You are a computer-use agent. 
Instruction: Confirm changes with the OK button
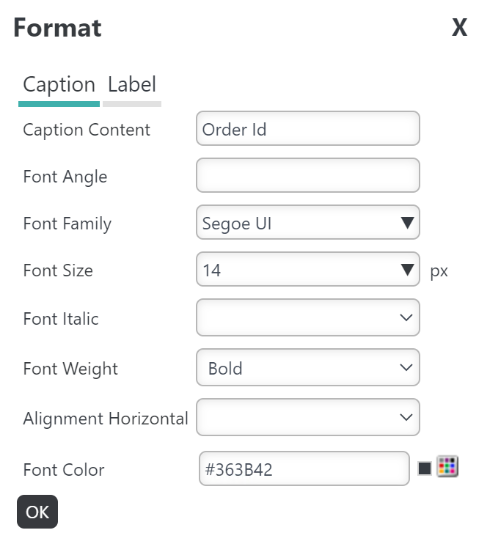click(37, 512)
